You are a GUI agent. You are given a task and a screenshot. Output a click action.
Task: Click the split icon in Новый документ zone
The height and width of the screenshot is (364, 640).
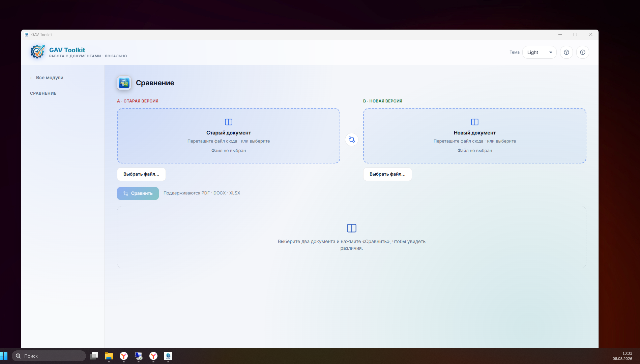pos(475,122)
